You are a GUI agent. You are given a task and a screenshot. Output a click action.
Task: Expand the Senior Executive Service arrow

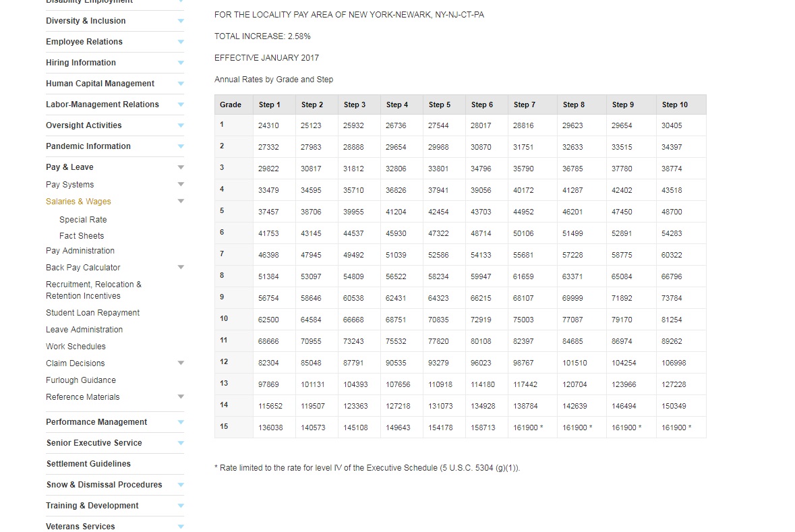coord(181,443)
